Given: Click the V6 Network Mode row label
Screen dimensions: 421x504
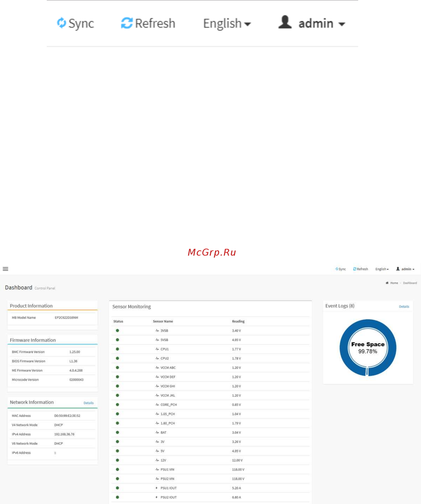Looking at the screenshot, I should click(25, 444).
